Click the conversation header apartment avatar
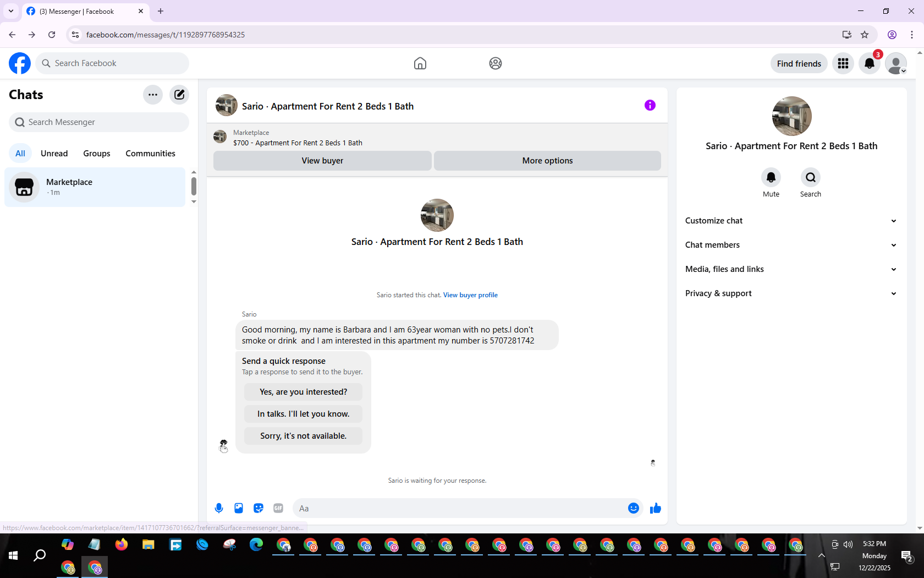The image size is (924, 578). (226, 105)
